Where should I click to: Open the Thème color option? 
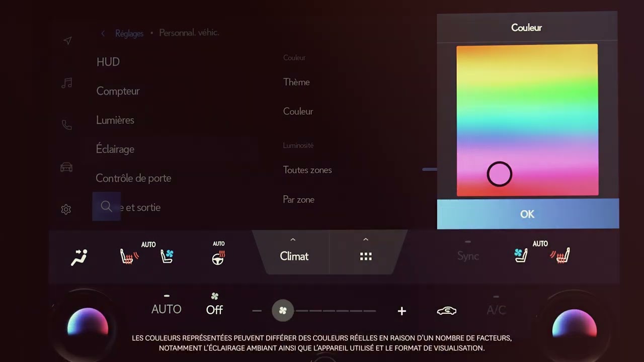point(296,82)
